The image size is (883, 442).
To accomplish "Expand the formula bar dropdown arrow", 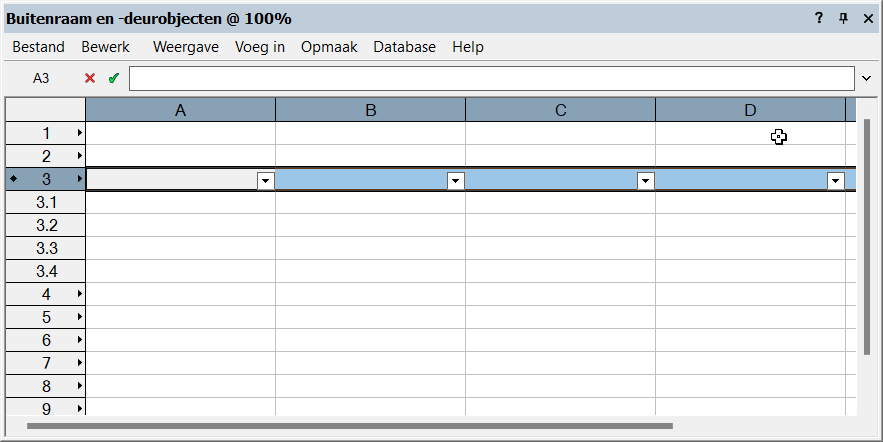I will tap(866, 78).
